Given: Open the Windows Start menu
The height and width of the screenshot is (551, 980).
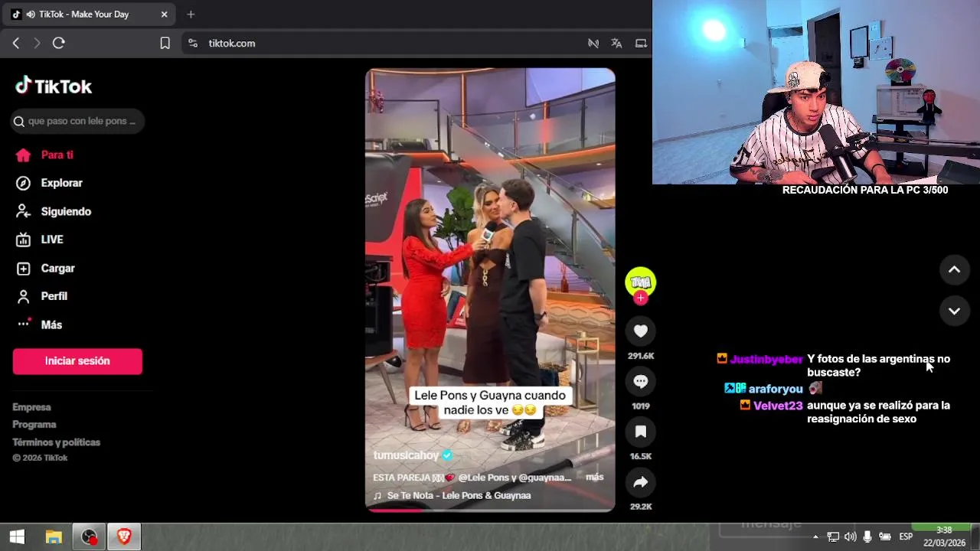Looking at the screenshot, I should 17,537.
